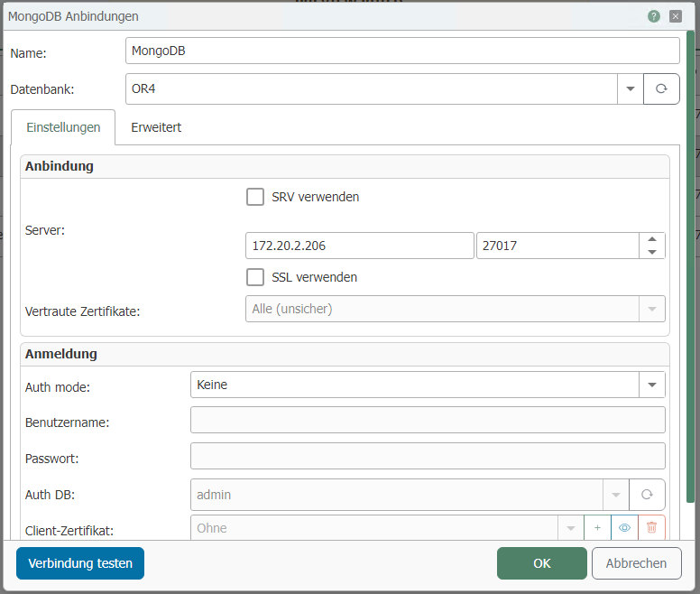Increase the port number with up arrow
700x594 pixels.
pyautogui.click(x=652, y=239)
